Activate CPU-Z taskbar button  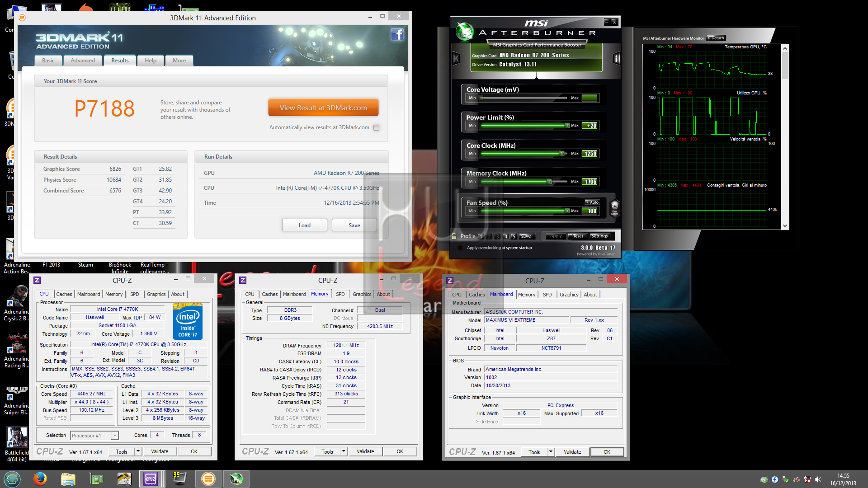(x=151, y=479)
